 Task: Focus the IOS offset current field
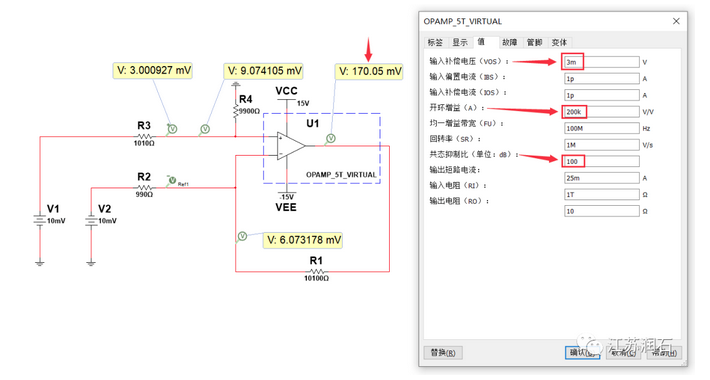tap(601, 95)
